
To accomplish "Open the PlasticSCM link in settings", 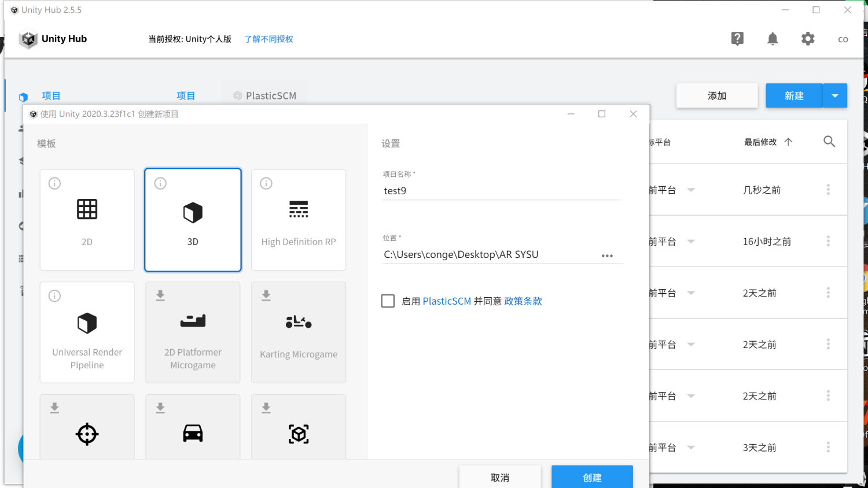I will pos(447,301).
